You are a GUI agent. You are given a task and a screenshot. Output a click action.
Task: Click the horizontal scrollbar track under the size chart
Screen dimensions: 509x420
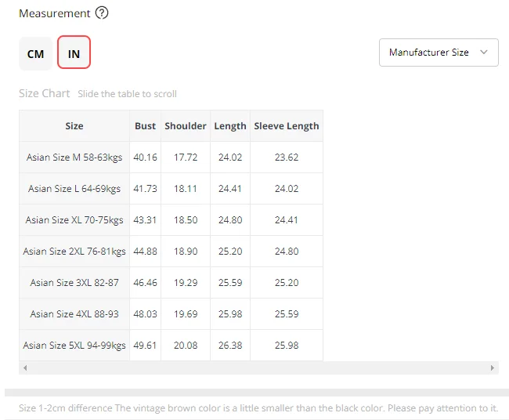coord(258,368)
